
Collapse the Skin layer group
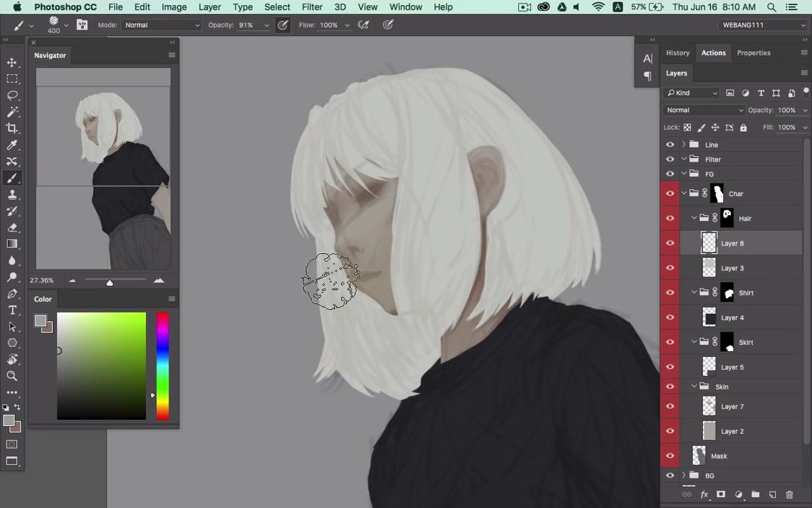click(694, 387)
